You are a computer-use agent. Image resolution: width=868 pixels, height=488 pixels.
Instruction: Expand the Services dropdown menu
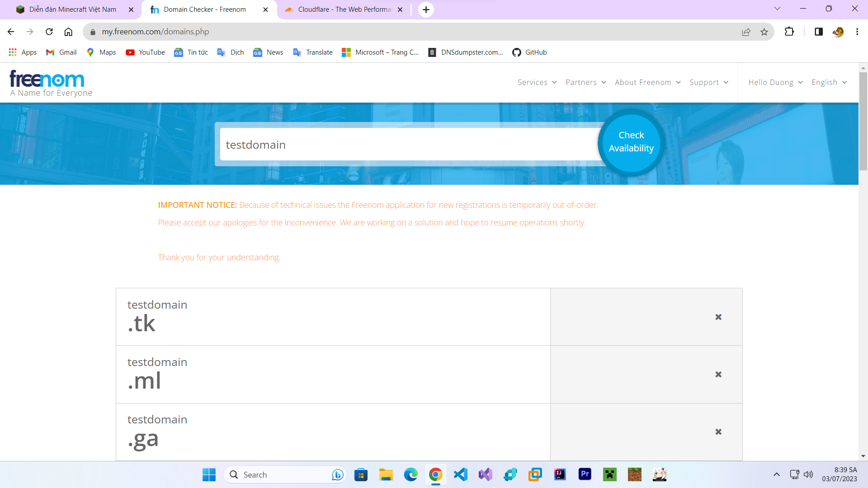pos(537,82)
